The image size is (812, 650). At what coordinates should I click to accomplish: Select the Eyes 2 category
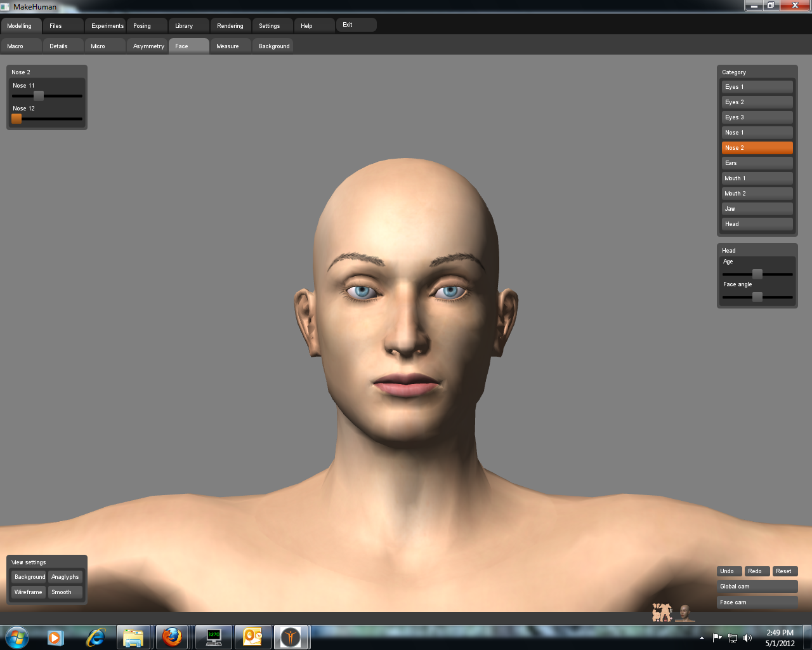pos(757,102)
